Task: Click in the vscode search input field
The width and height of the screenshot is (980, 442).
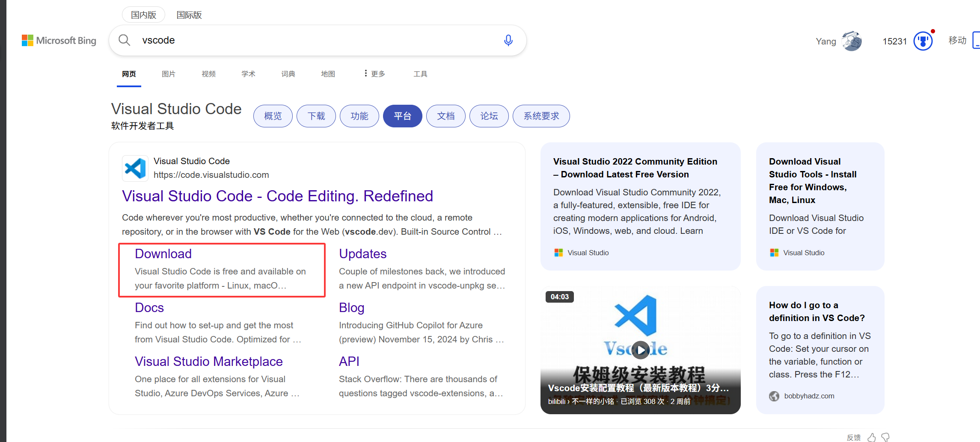Action: (317, 40)
